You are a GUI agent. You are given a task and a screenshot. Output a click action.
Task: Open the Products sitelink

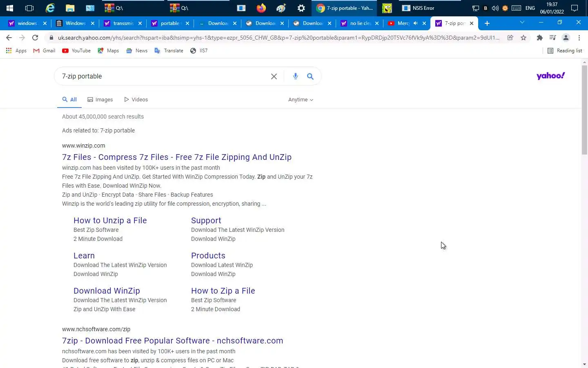pyautogui.click(x=208, y=256)
